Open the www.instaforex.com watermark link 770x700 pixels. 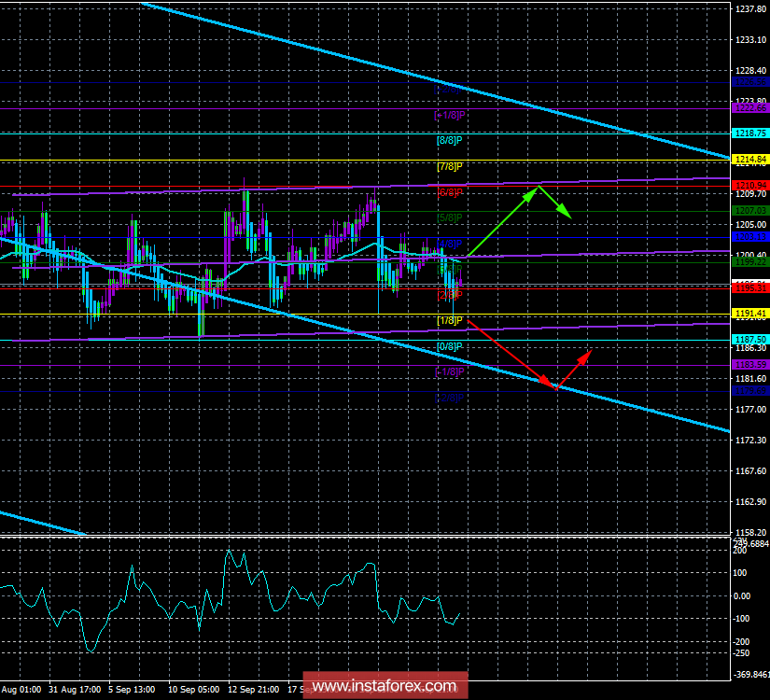[x=386, y=687]
